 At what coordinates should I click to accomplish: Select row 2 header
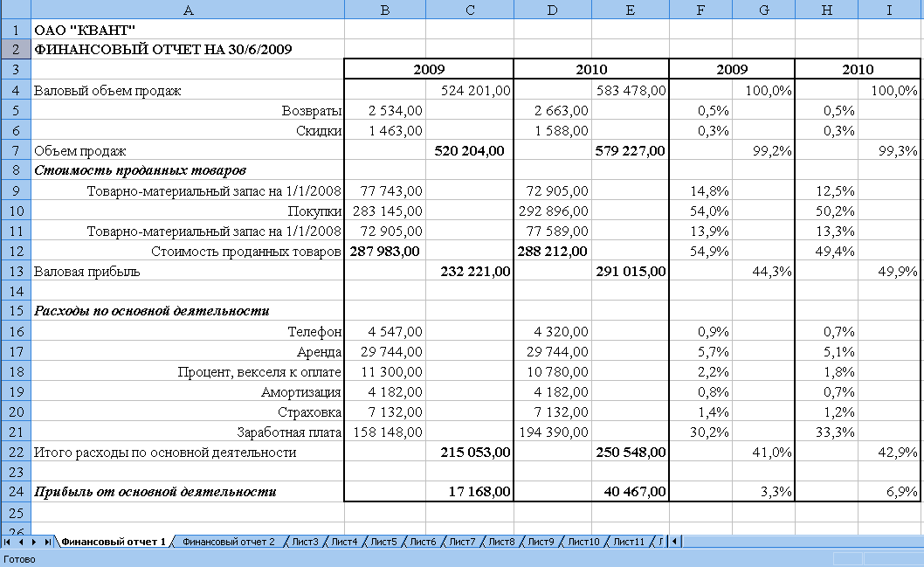pyautogui.click(x=16, y=49)
